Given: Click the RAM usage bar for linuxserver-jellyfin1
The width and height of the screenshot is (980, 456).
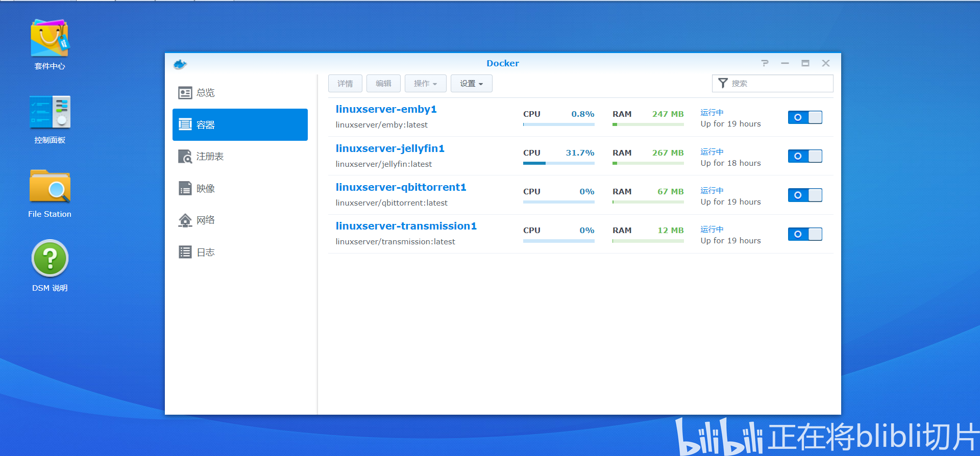Looking at the screenshot, I should point(648,163).
